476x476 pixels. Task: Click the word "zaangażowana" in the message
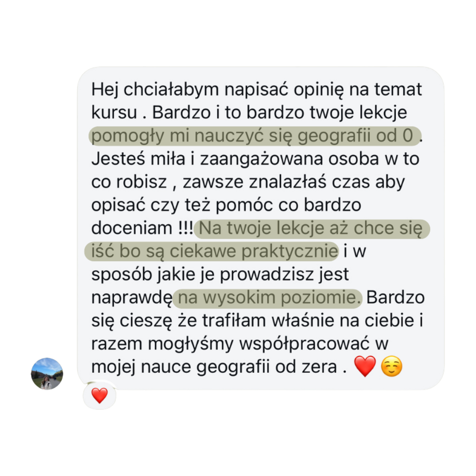coord(261,159)
